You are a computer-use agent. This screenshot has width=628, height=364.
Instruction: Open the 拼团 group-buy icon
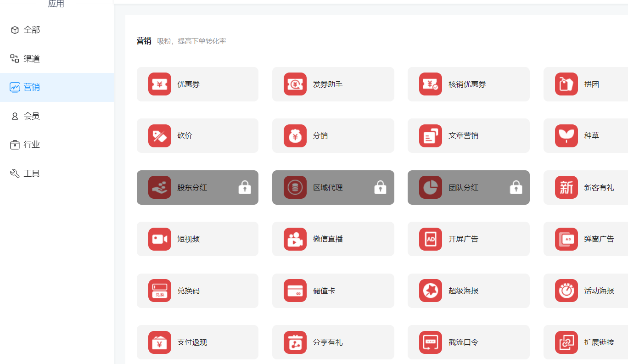point(566,84)
